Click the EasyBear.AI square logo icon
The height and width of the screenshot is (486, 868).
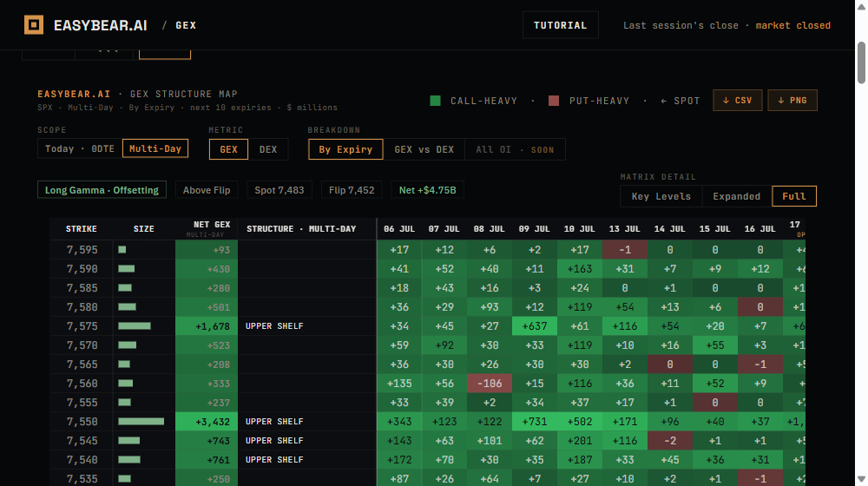(x=34, y=25)
